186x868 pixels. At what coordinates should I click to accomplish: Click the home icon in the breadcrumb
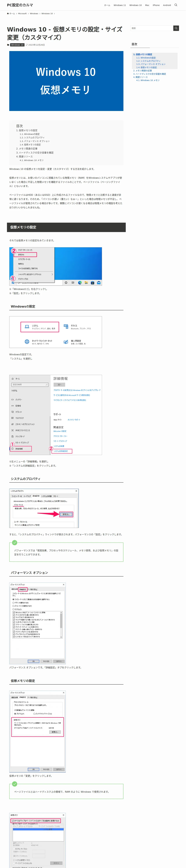pyautogui.click(x=8, y=13)
